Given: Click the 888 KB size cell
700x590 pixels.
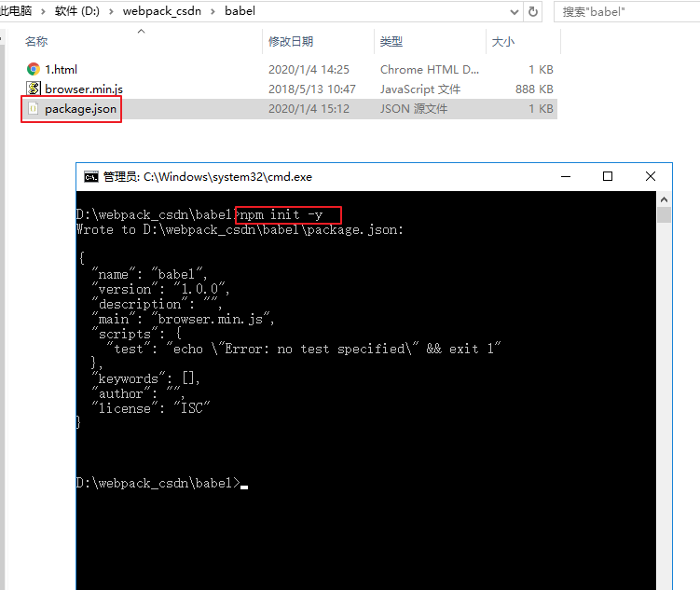Looking at the screenshot, I should click(x=534, y=89).
